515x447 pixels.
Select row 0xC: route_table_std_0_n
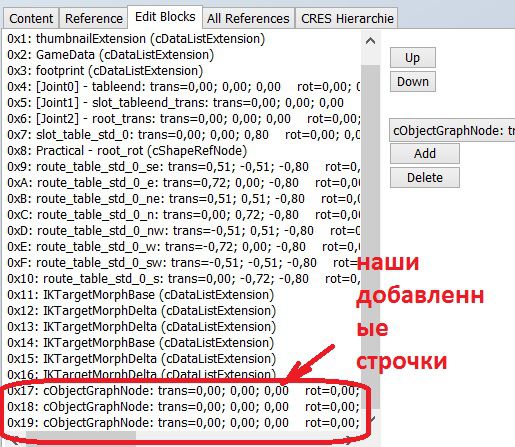pyautogui.click(x=182, y=215)
